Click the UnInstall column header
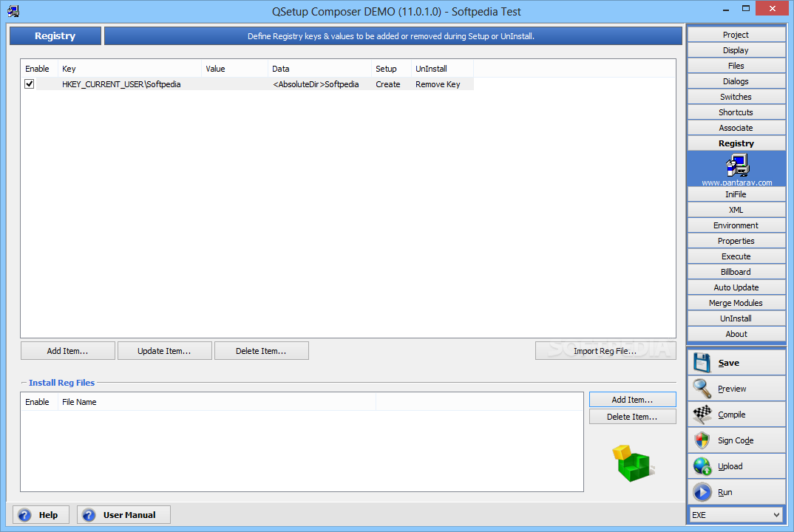Image resolution: width=794 pixels, height=532 pixels. point(442,68)
